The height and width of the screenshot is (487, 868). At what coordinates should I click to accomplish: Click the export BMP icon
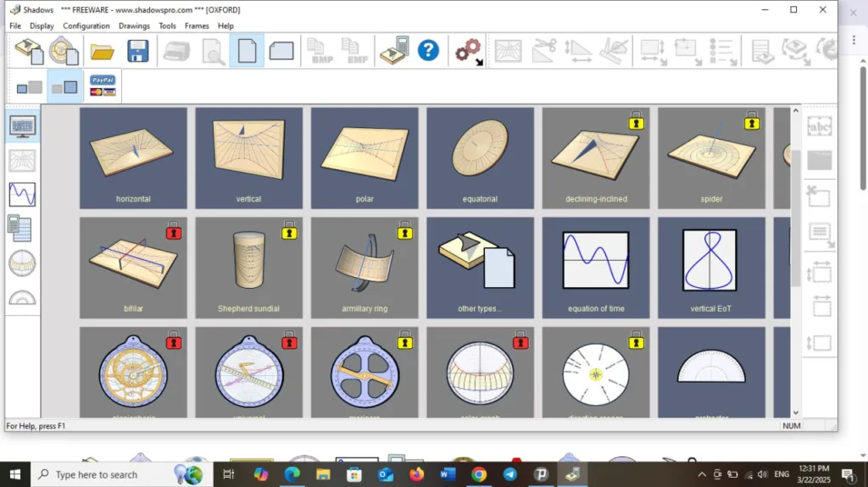320,51
